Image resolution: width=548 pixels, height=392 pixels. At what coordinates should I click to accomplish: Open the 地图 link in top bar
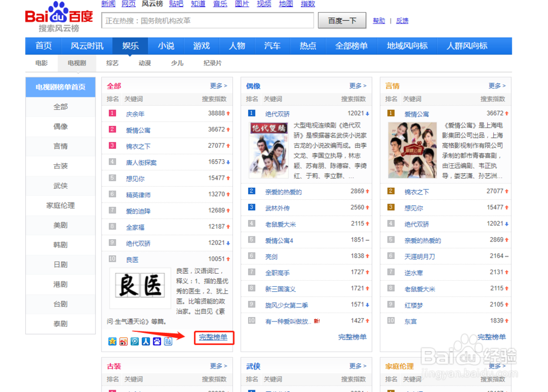[286, 4]
